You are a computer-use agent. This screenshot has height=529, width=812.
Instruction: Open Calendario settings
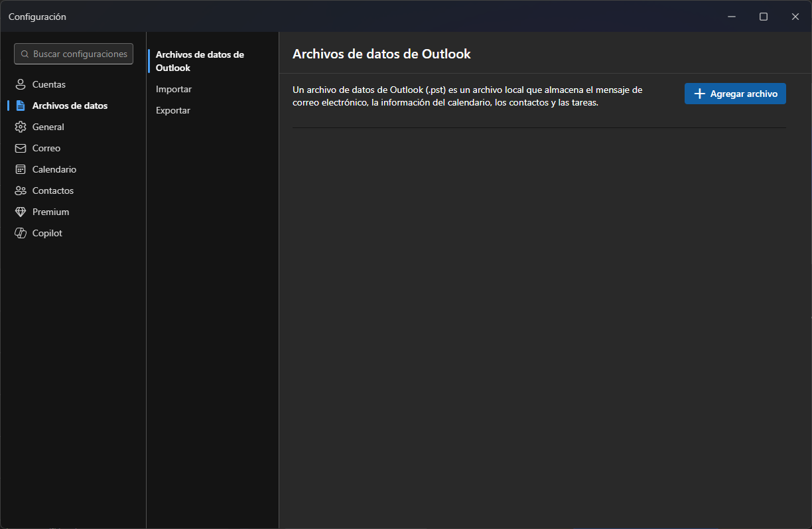[x=73, y=169]
